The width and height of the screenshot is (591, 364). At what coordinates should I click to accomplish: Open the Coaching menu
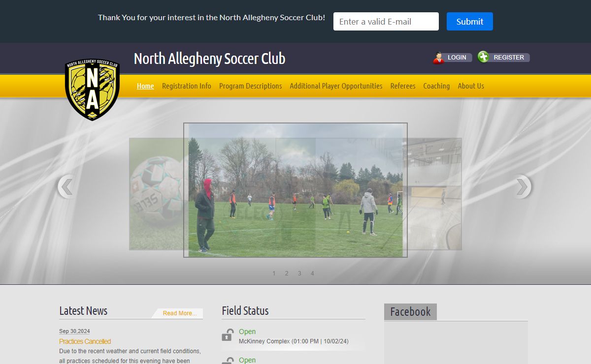tap(436, 86)
